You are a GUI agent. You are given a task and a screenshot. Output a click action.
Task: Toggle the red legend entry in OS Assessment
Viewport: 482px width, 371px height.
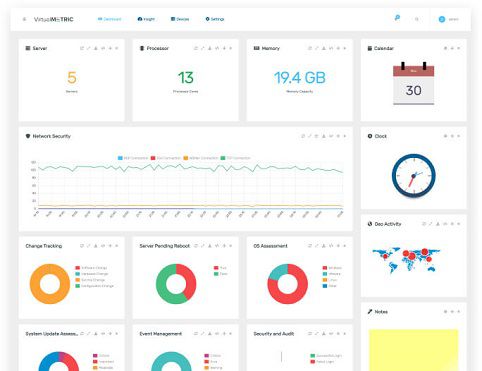pos(332,268)
